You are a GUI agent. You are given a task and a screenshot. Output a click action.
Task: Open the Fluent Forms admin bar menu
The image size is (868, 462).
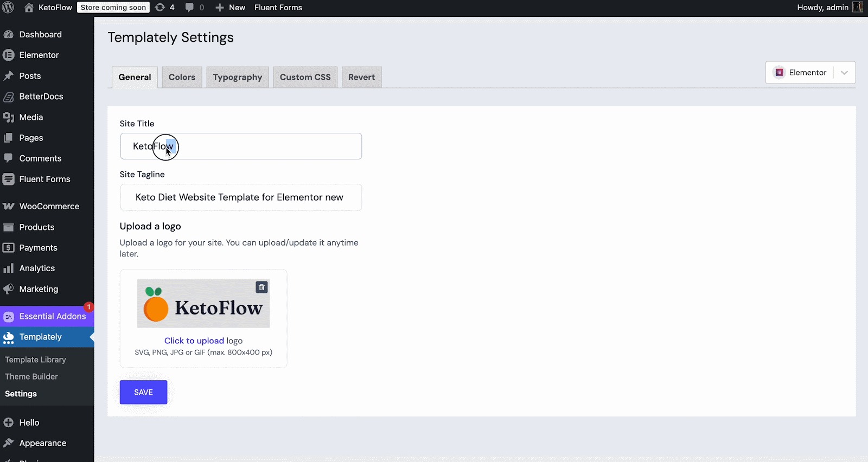[278, 8]
